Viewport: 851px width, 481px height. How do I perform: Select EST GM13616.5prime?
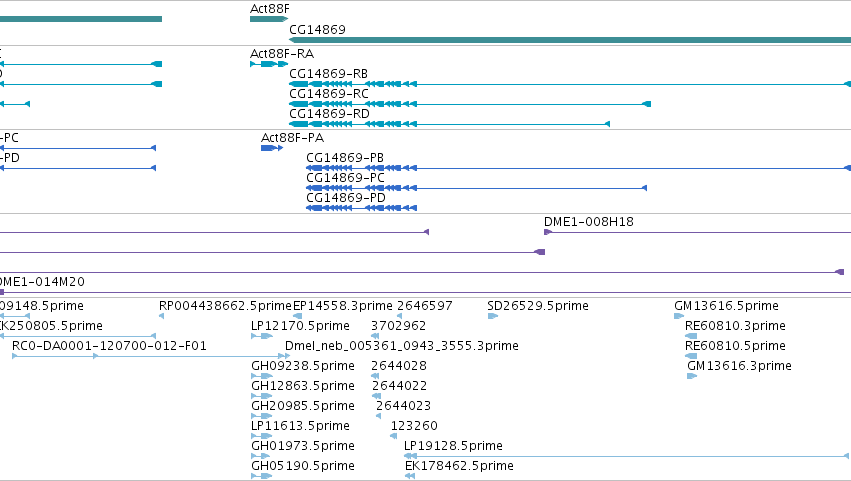pyautogui.click(x=726, y=306)
